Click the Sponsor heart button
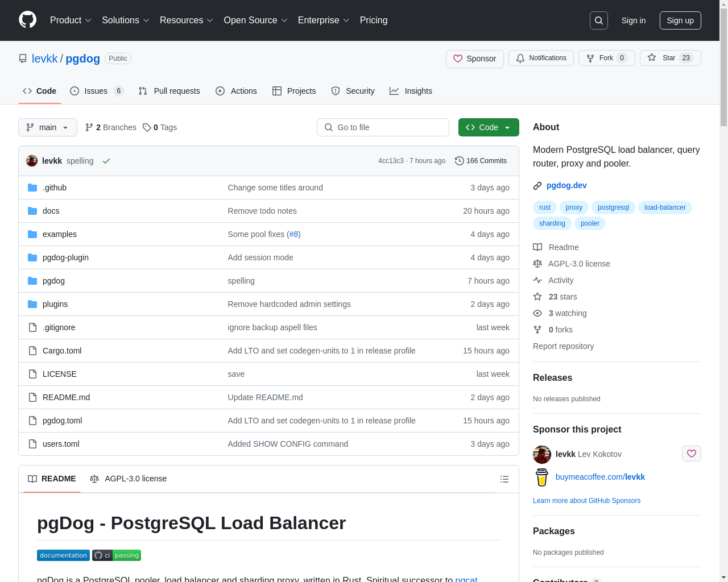728x582 pixels. (475, 59)
